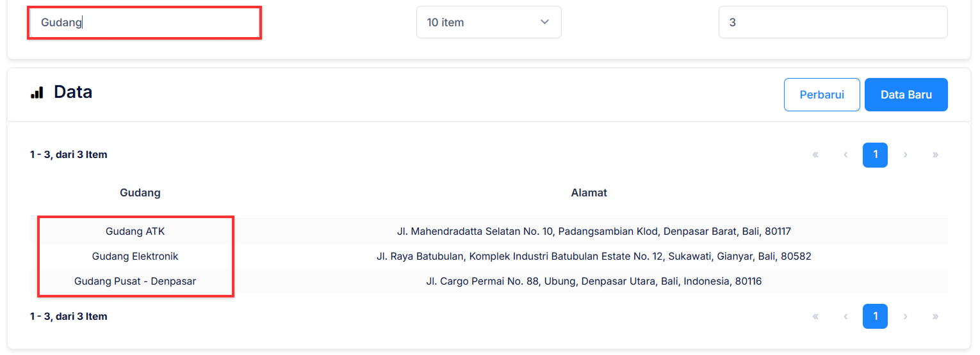Click previous page arrow above the table
The height and width of the screenshot is (355, 980).
coord(845,155)
